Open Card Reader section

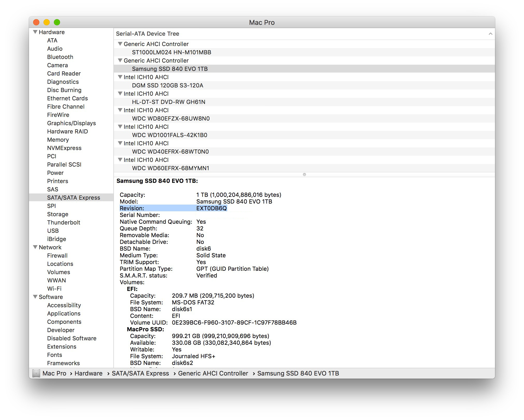64,73
